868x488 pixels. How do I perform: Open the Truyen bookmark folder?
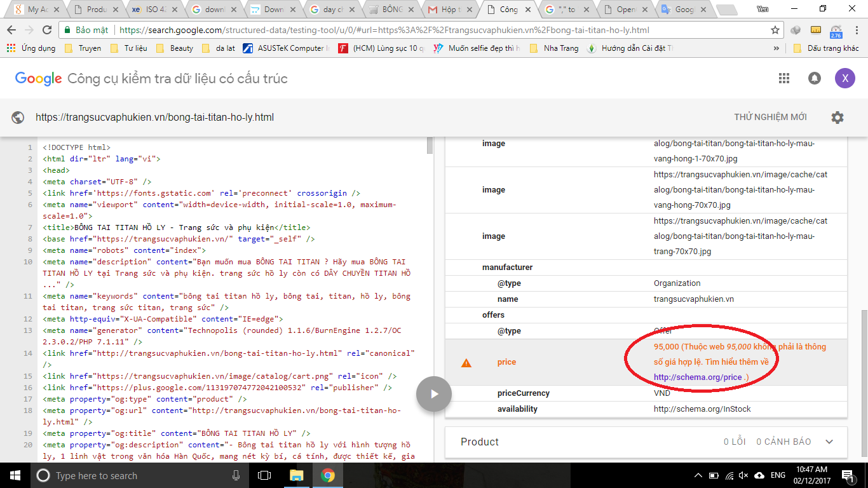pos(83,48)
